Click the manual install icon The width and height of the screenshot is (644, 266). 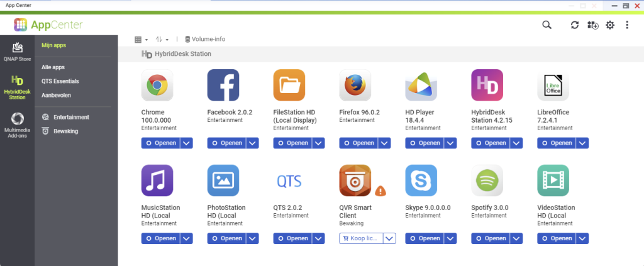tap(592, 25)
